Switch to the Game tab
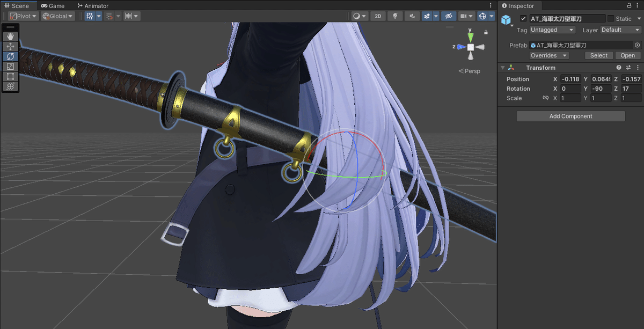The width and height of the screenshot is (644, 329). (x=52, y=6)
